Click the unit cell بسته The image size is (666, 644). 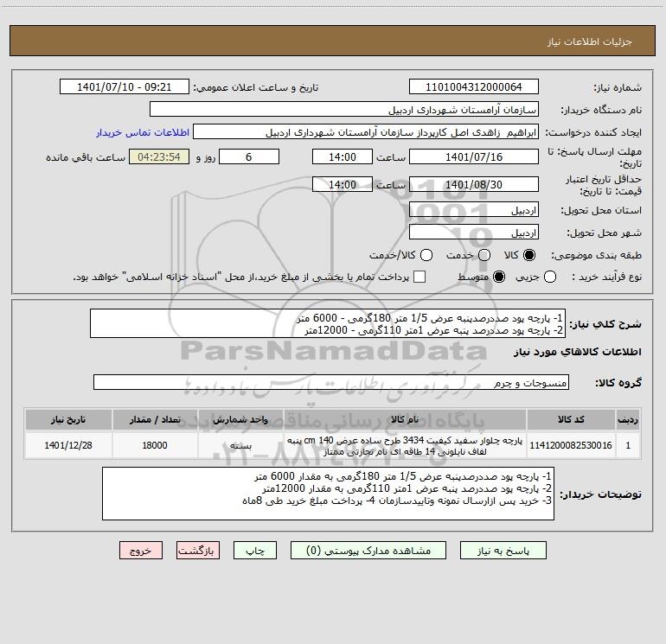[x=240, y=445]
